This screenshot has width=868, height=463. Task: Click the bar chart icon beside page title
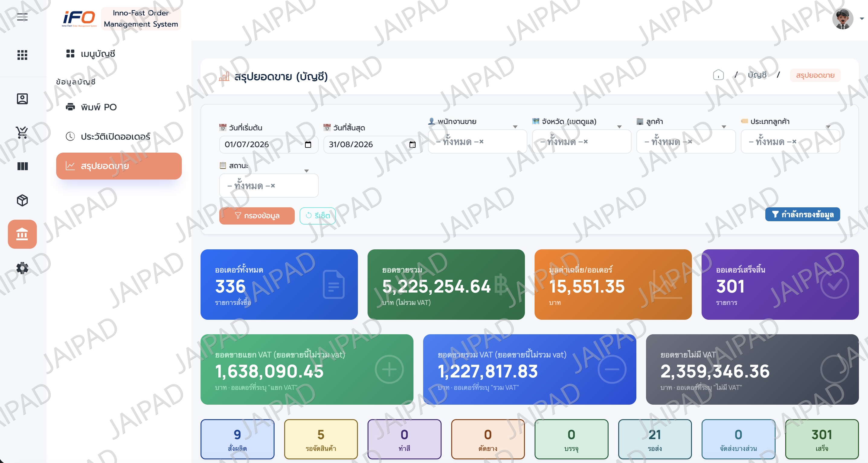(224, 76)
